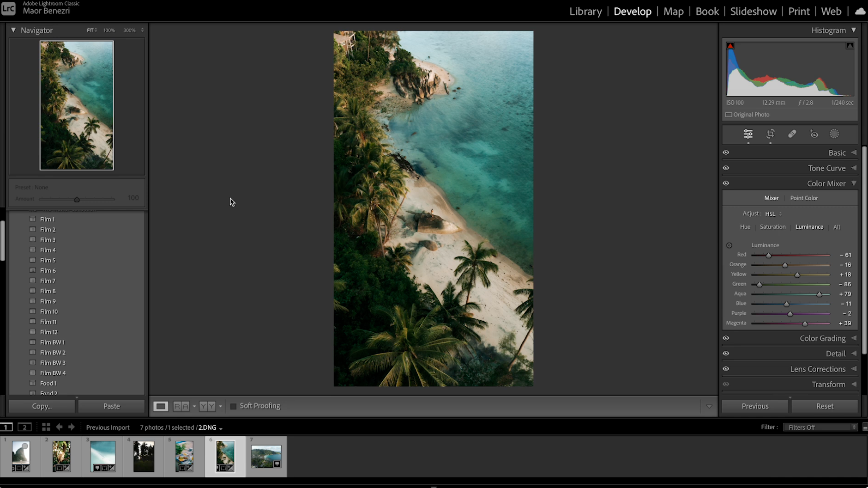The image size is (868, 488).
Task: Switch to the Point Color tab
Action: (x=804, y=198)
